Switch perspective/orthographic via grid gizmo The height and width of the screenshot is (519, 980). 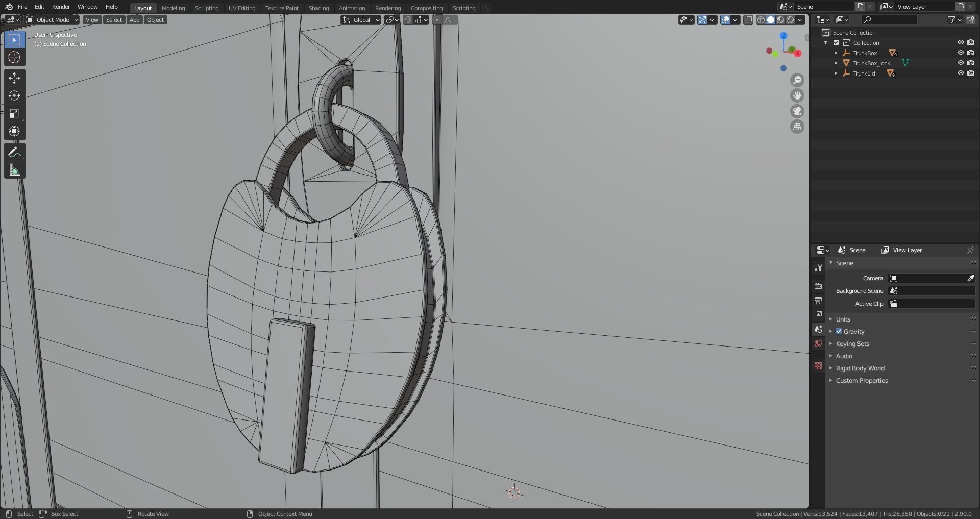coord(797,127)
